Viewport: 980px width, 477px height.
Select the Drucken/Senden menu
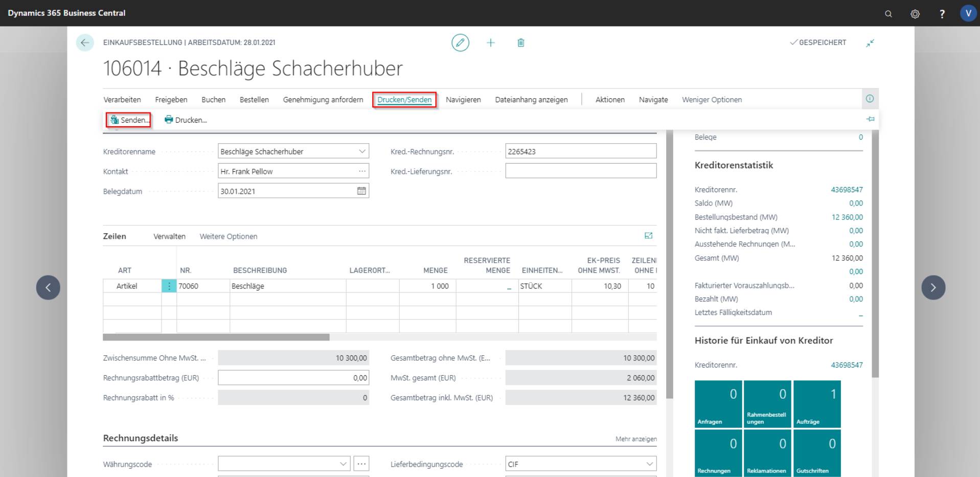404,100
